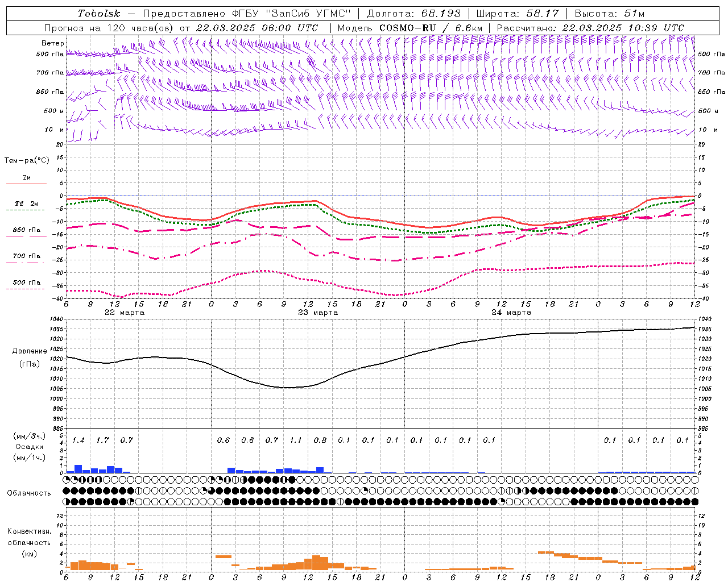Image resolution: width=728 pixels, height=582 pixels.
Task: Click the station name Tobolsk in header
Action: (x=99, y=14)
